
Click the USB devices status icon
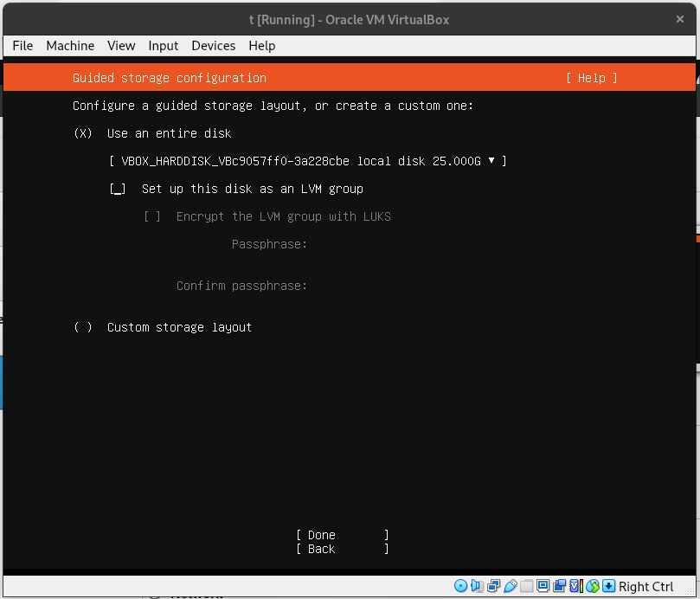click(511, 586)
